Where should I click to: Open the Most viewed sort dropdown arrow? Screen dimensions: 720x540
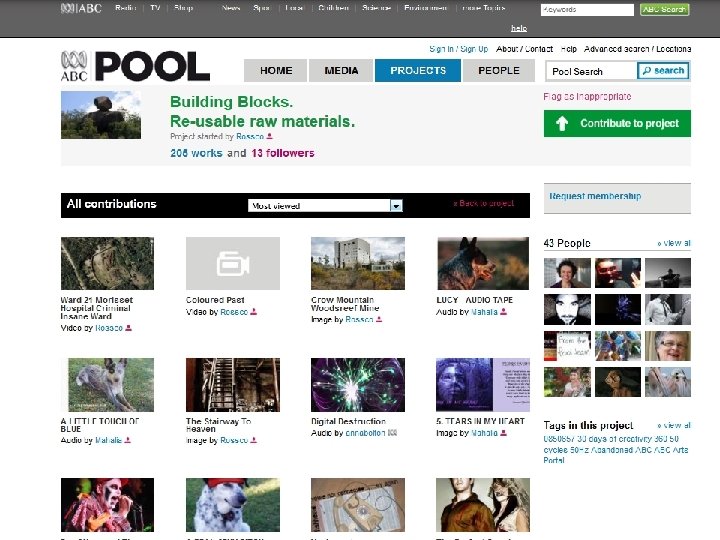pyautogui.click(x=396, y=206)
